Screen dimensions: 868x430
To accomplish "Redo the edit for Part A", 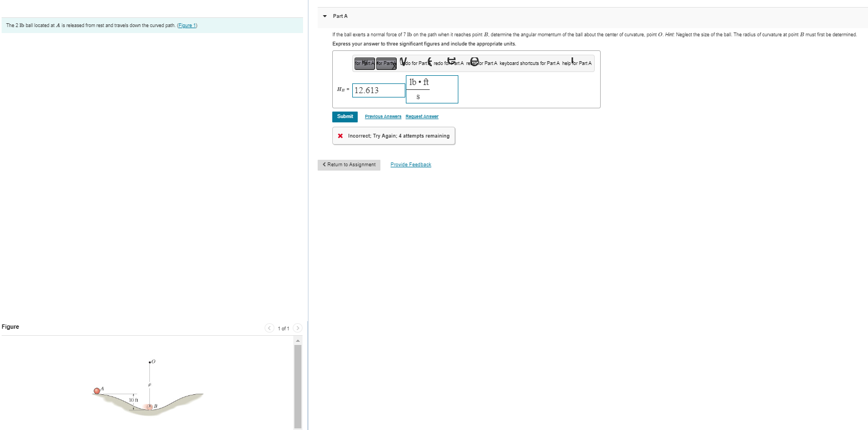I will tap(448, 63).
